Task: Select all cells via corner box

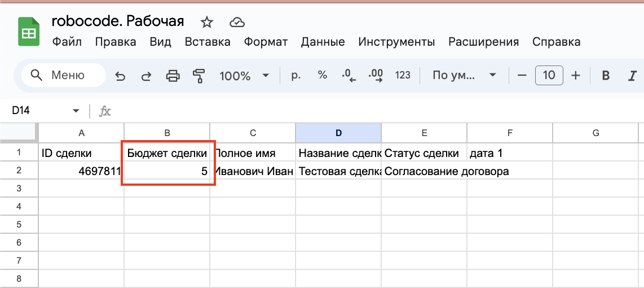Action: point(19,132)
